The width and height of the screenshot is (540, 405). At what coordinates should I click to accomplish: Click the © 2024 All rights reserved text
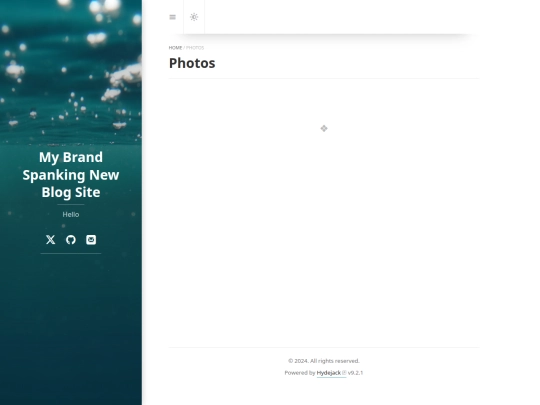pos(324,361)
